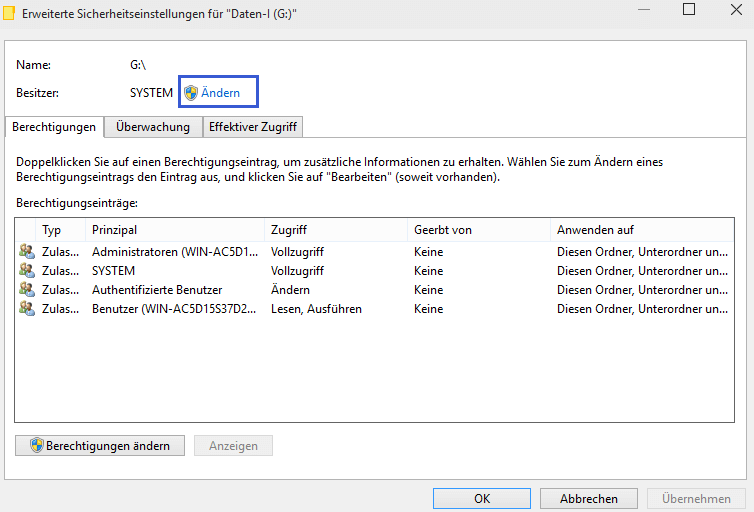
Task: Click the G:\ name value
Action: click(138, 64)
